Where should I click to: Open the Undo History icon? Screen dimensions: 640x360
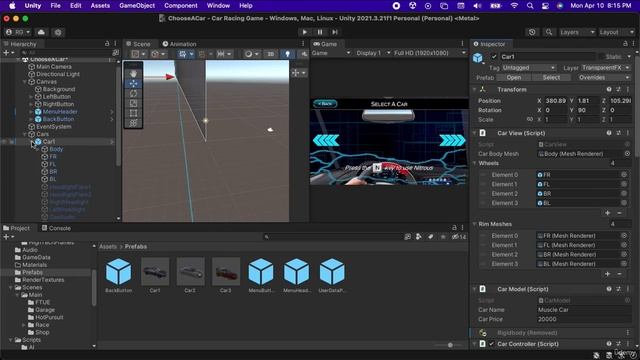(x=532, y=32)
